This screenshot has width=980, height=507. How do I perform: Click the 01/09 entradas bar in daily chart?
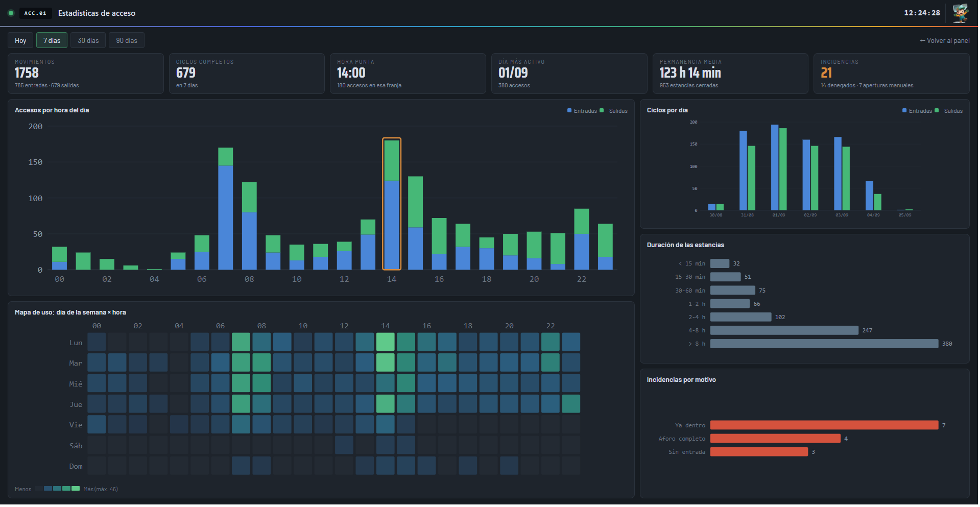[775, 167]
